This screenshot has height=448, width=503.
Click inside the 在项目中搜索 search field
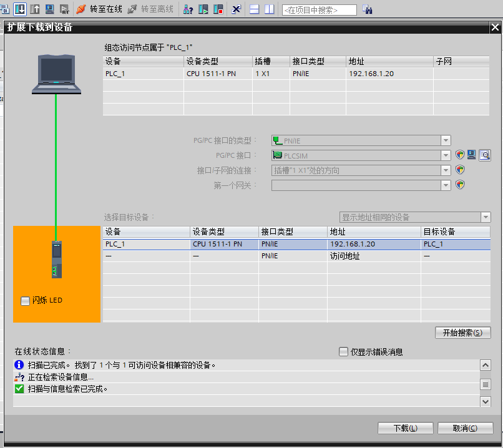(318, 9)
